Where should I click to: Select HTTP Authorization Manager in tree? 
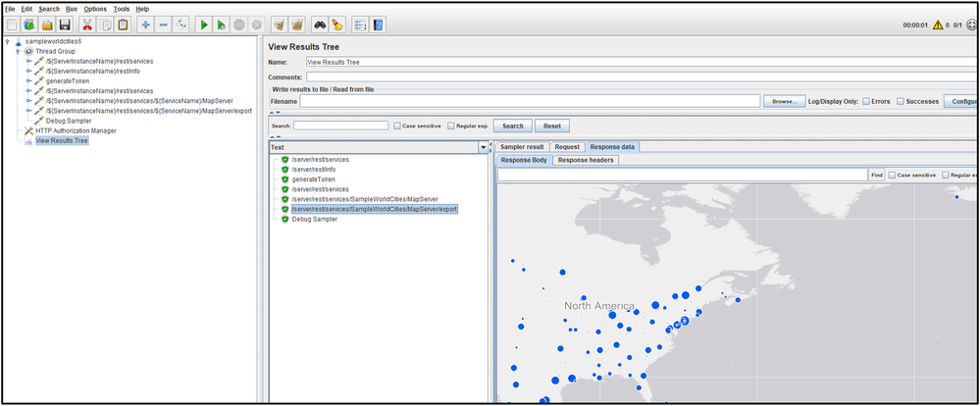pyautogui.click(x=76, y=130)
